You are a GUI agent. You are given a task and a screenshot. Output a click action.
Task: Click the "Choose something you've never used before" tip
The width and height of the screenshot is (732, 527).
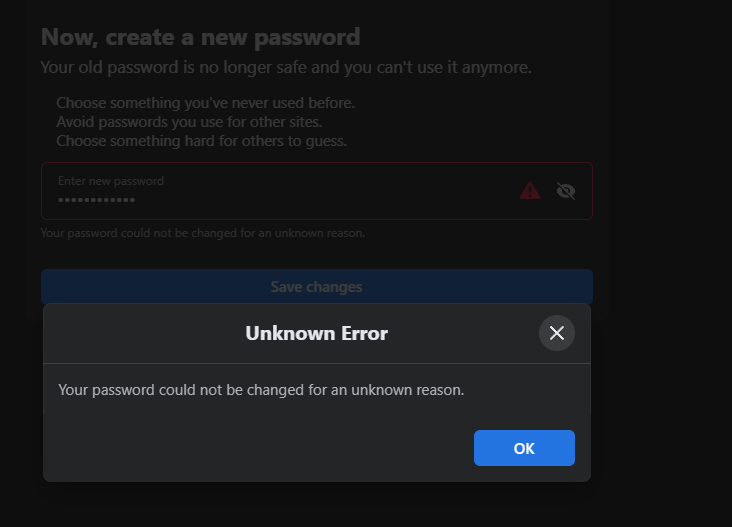(x=205, y=103)
